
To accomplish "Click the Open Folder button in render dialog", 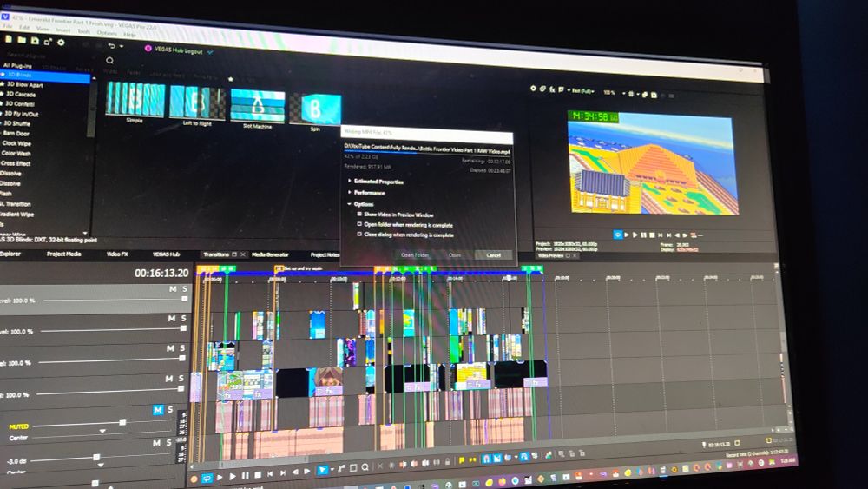I will click(x=415, y=255).
